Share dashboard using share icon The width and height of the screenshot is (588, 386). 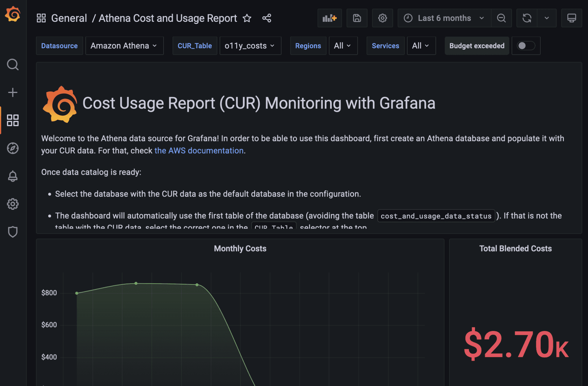(x=266, y=18)
